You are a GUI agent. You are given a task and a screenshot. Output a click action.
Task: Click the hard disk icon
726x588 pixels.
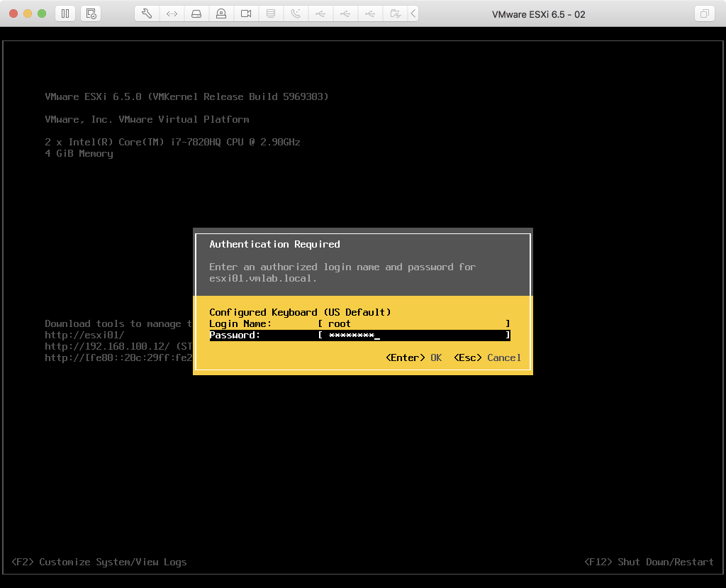[x=196, y=13]
